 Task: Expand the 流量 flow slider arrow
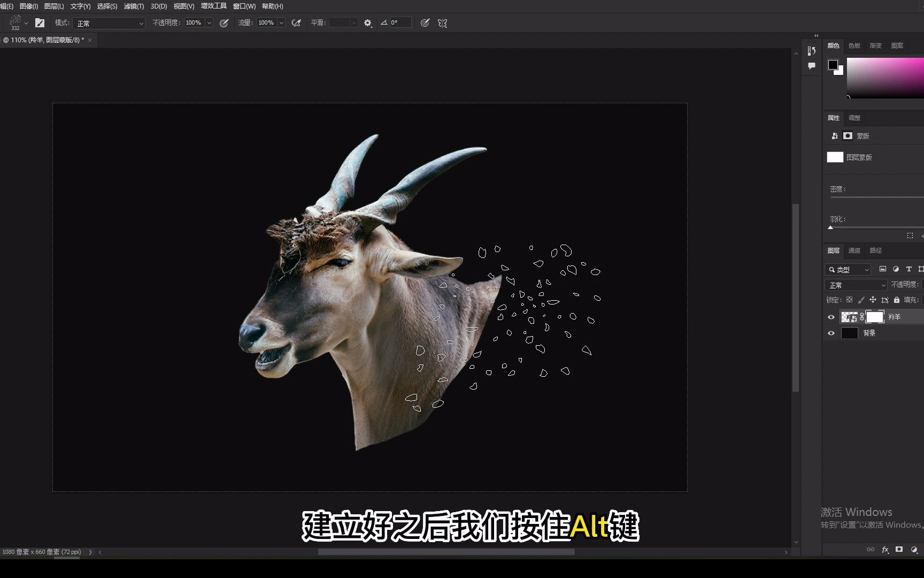[x=281, y=22]
